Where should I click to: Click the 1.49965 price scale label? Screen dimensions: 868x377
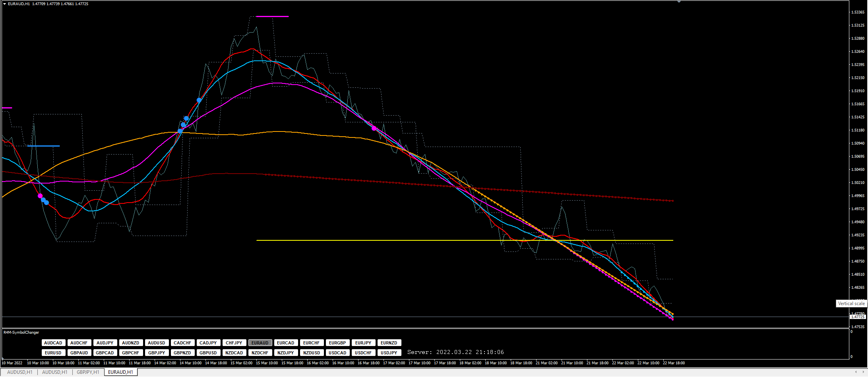pos(858,196)
